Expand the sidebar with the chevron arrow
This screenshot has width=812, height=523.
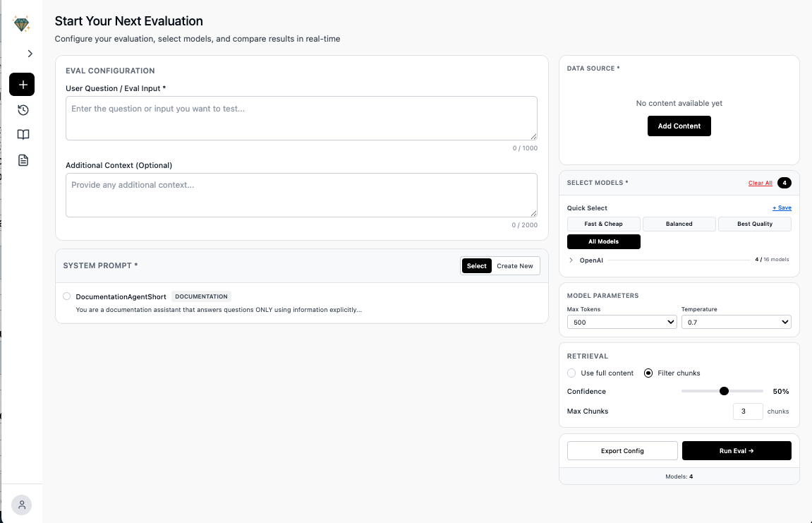[x=30, y=53]
